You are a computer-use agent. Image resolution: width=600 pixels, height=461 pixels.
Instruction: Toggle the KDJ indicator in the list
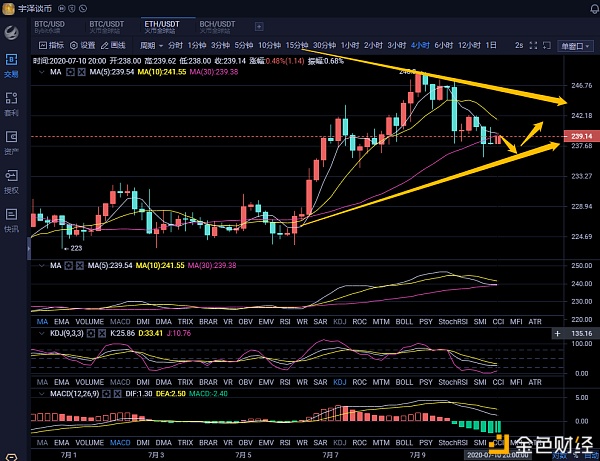340,319
